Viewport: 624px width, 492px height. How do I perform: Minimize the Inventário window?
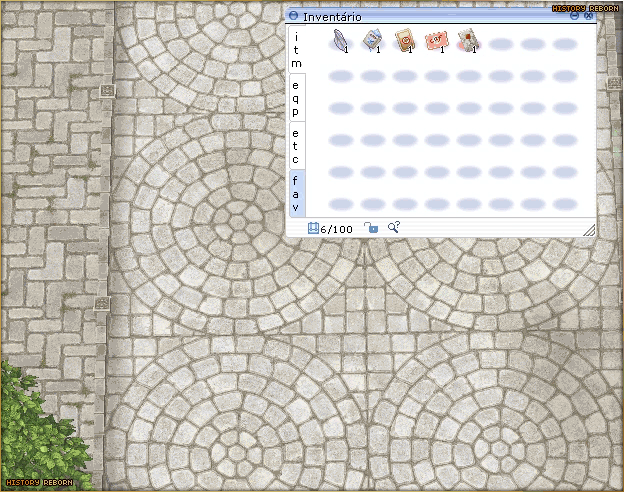576,16
